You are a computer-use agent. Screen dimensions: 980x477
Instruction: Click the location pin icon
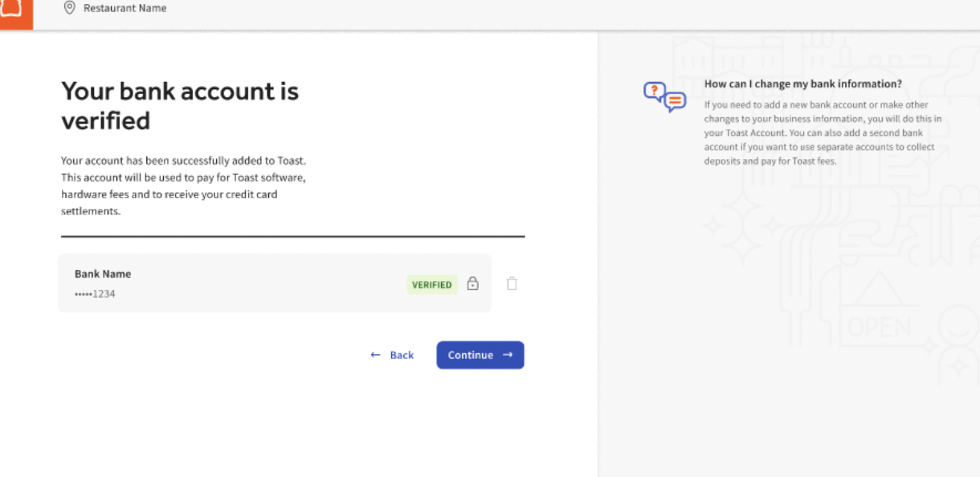pyautogui.click(x=70, y=7)
